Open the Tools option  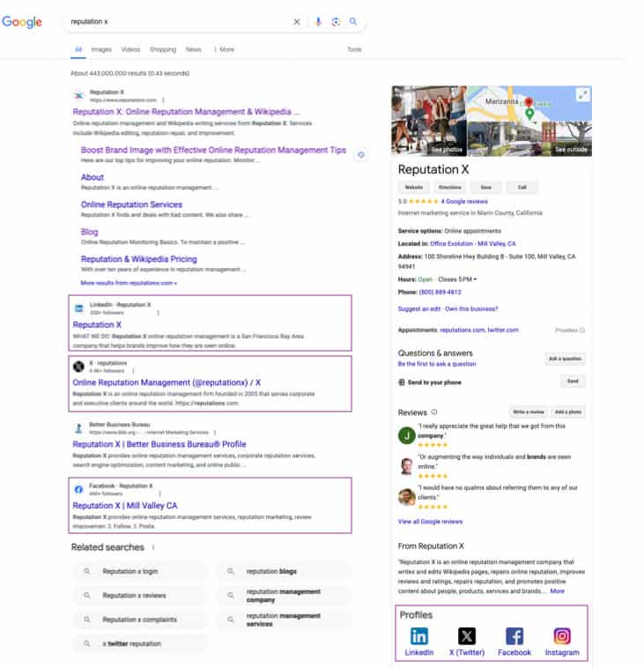click(x=354, y=49)
